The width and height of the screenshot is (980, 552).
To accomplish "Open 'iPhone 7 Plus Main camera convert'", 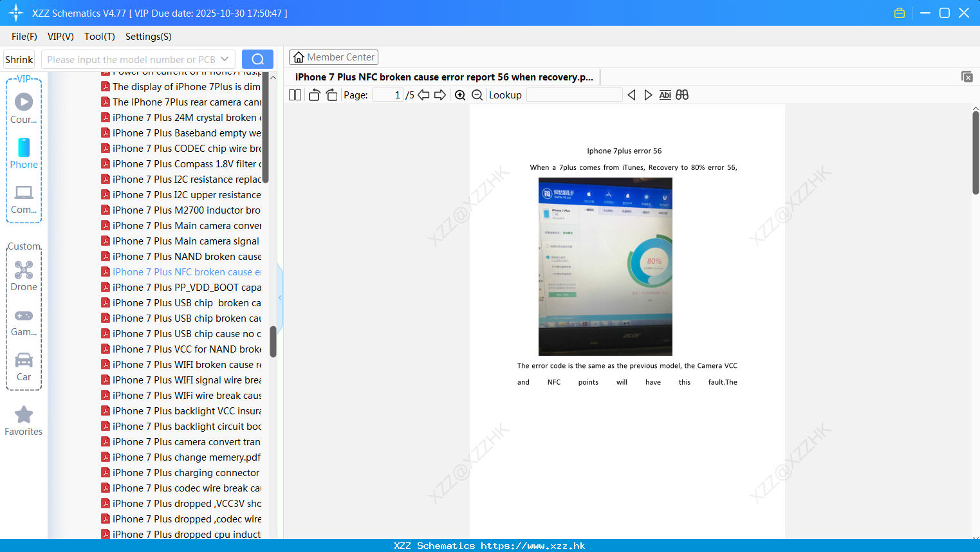I will coord(181,226).
